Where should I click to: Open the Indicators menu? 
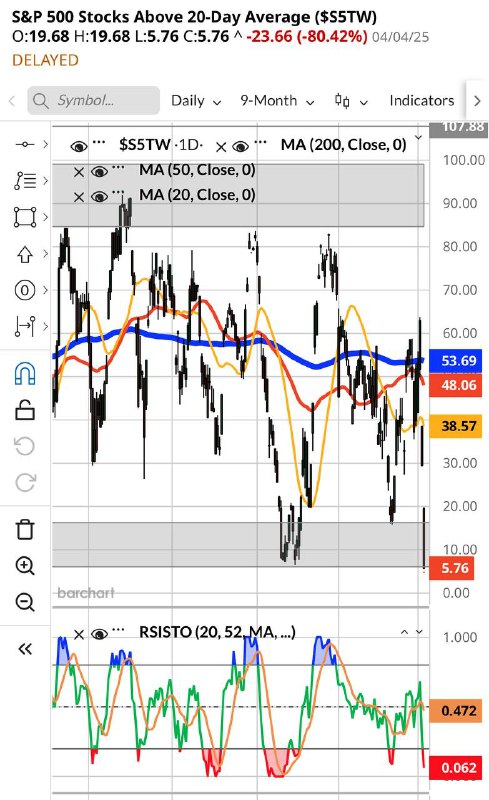coord(422,101)
